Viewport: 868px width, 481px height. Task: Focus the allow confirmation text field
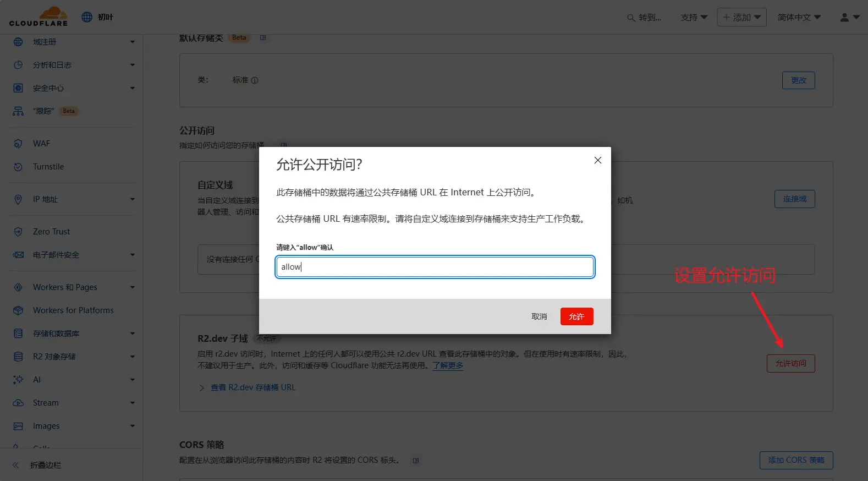435,267
